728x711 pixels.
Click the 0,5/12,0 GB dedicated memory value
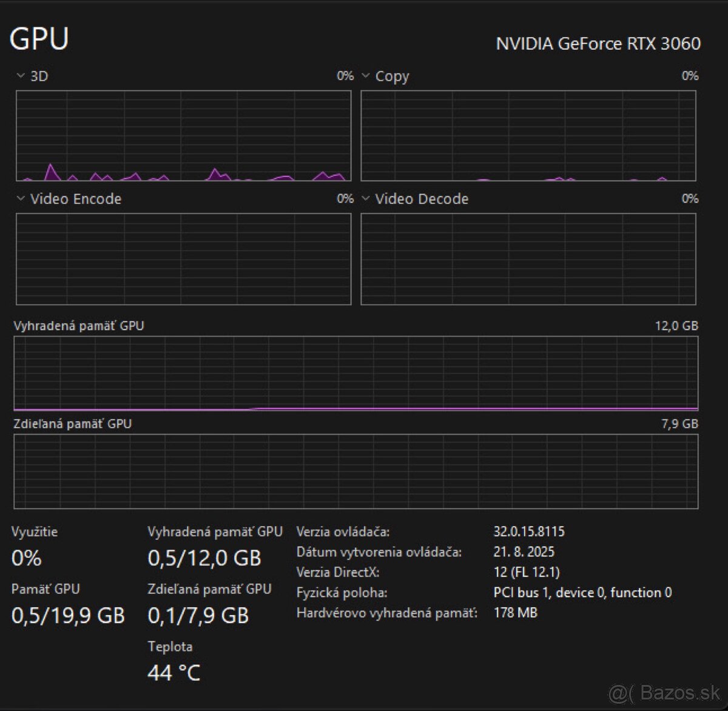point(204,558)
